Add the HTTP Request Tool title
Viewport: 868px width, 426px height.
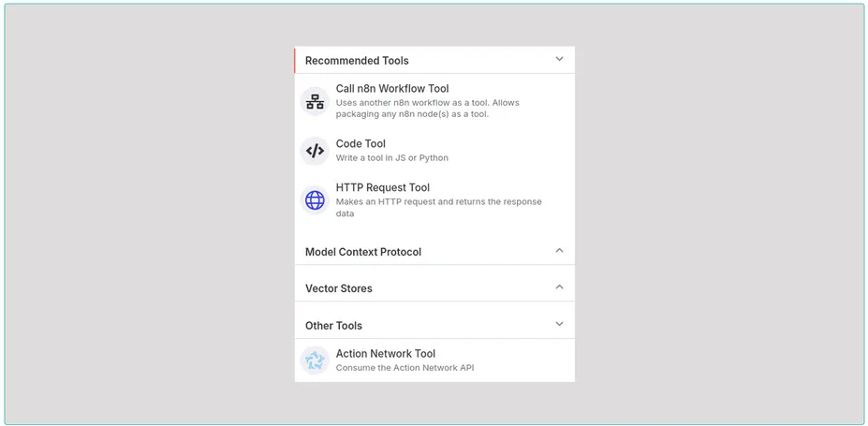[383, 188]
